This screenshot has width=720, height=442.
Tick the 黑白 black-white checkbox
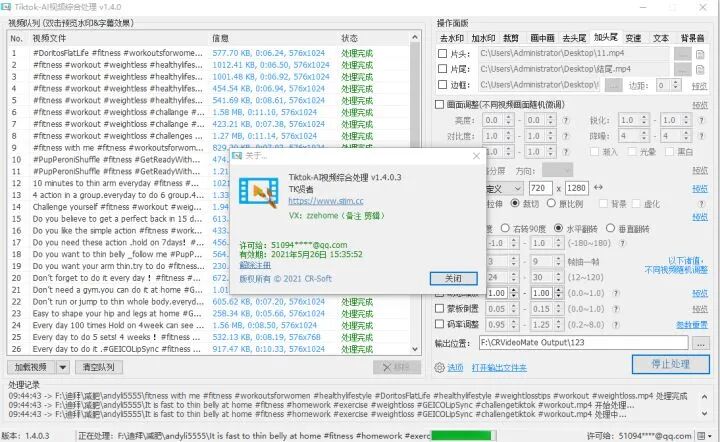(669, 151)
